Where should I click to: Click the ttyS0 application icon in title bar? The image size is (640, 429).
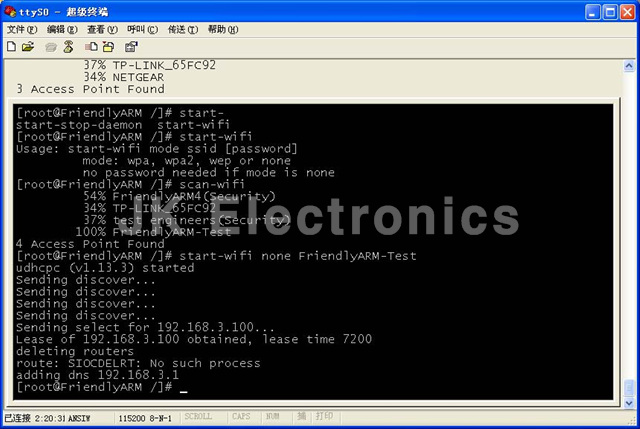[10, 11]
